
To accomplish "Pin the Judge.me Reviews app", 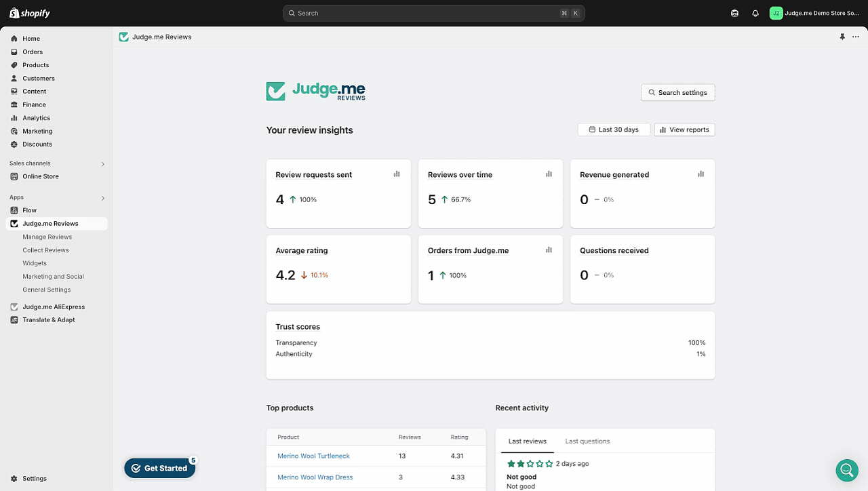I will click(842, 37).
